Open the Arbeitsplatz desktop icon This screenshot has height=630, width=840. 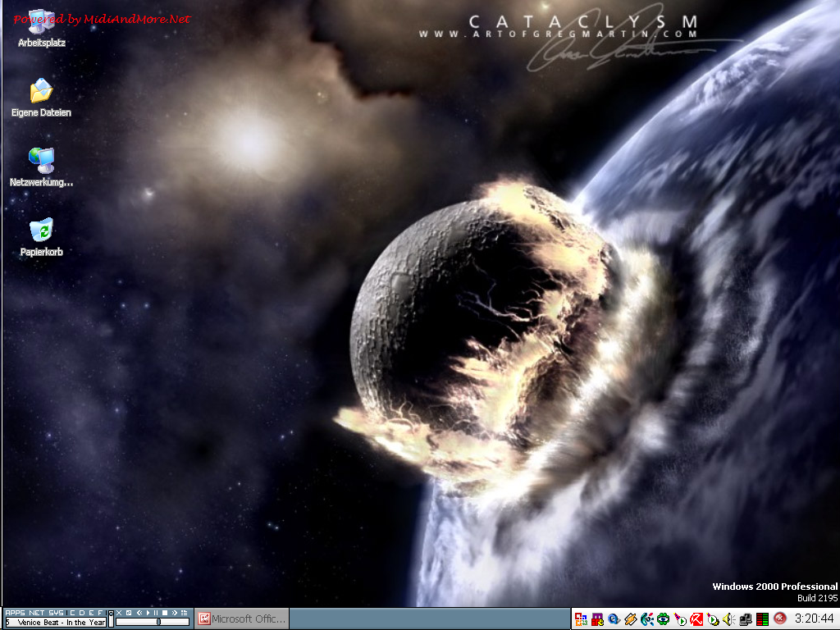pos(41,23)
